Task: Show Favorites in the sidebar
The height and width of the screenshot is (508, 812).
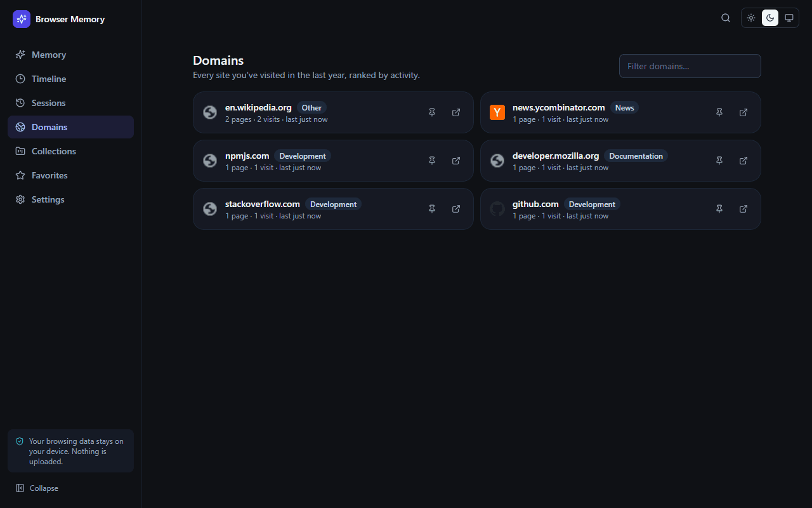Action: pos(70,175)
